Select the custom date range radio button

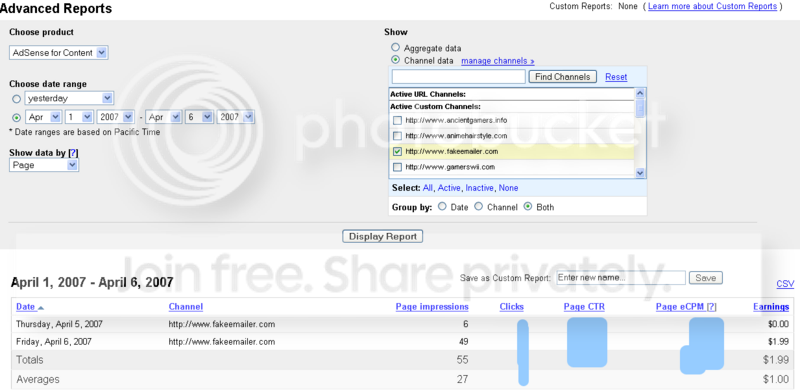(x=16, y=117)
